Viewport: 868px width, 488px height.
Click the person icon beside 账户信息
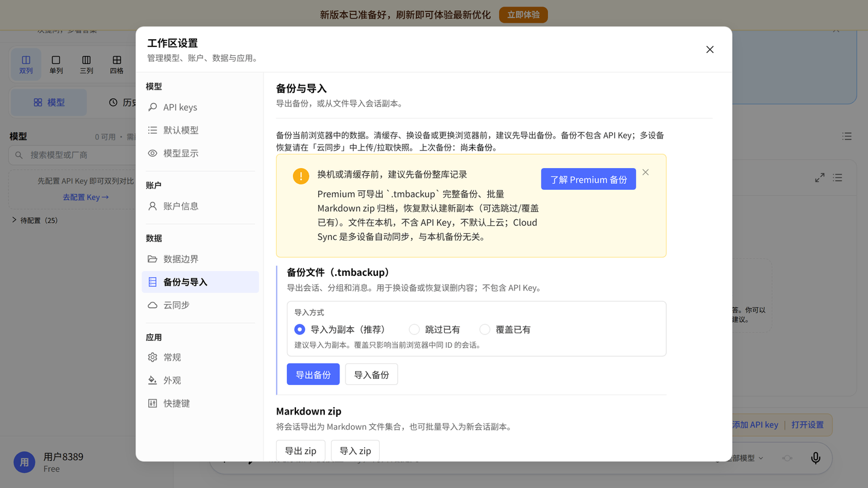153,206
